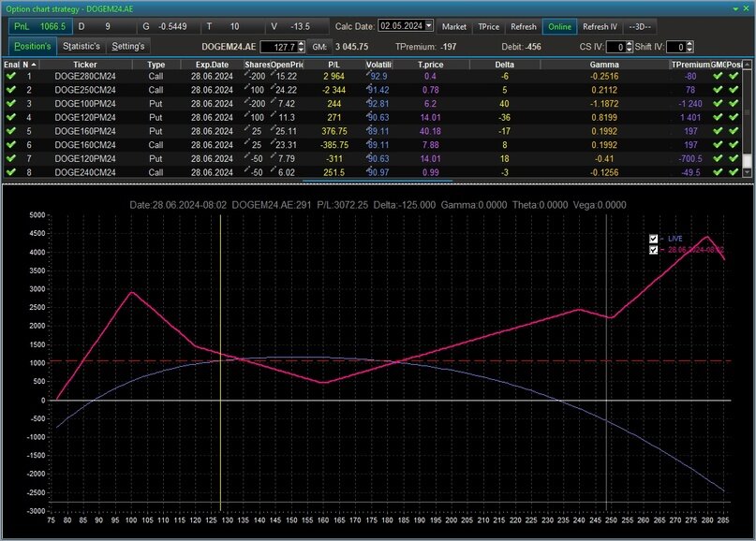Edit open price pencil beside 7.42

pyautogui.click(x=273, y=101)
